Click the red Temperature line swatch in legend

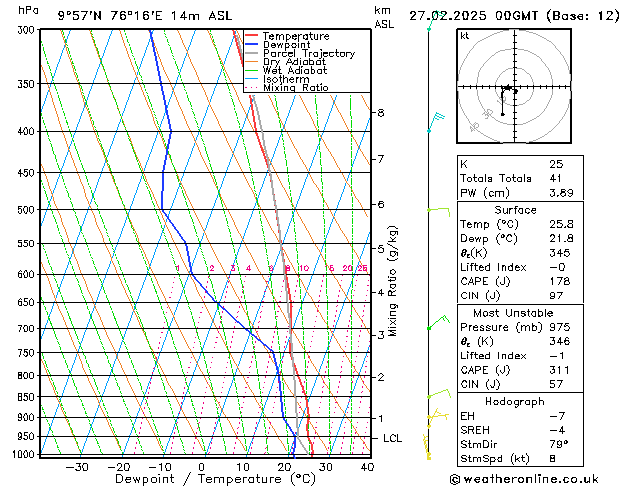tap(251, 36)
